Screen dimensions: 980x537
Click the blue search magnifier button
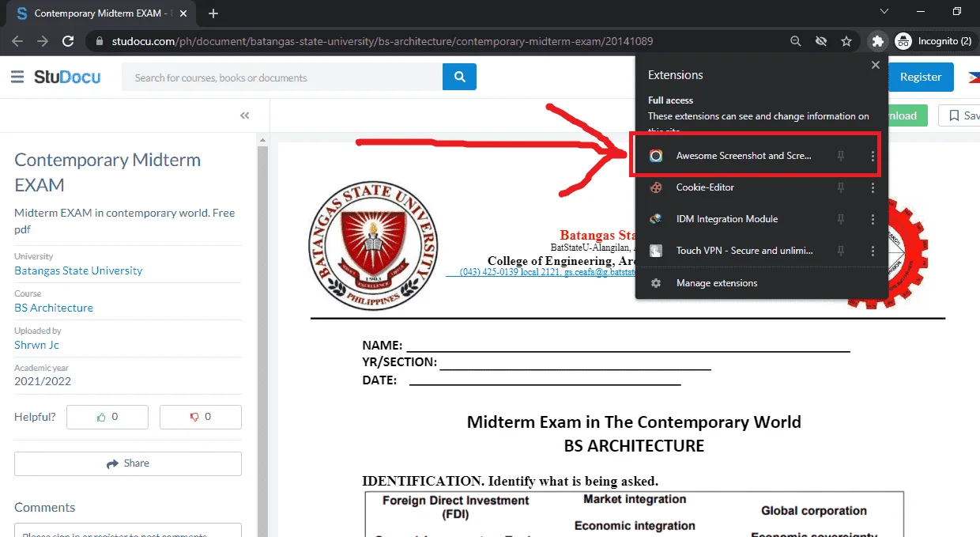[x=459, y=78]
